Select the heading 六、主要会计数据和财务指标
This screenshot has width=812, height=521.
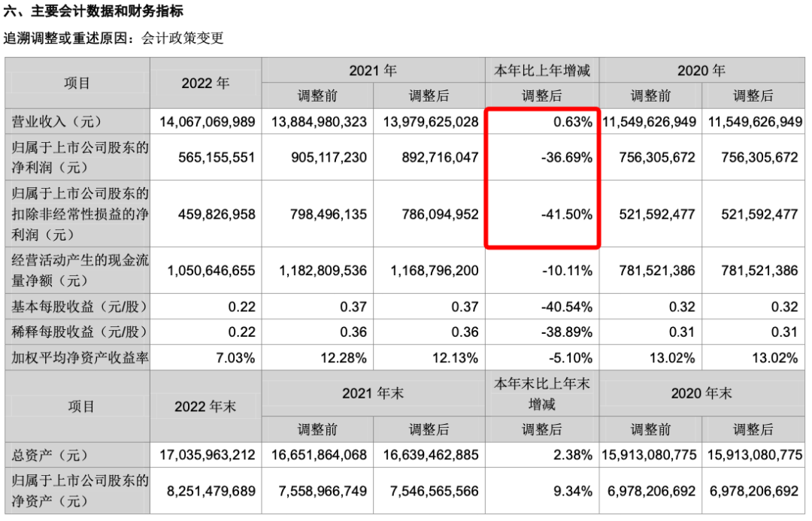94,11
